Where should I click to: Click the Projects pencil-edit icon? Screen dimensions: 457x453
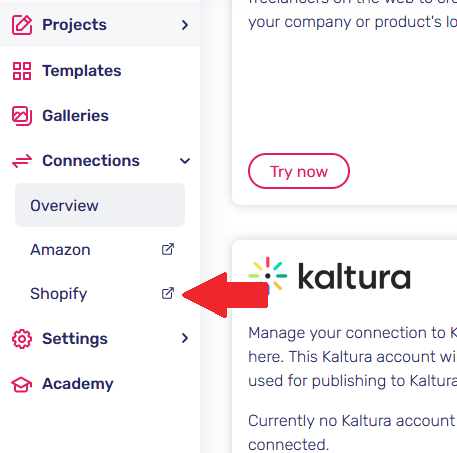pyautogui.click(x=22, y=25)
